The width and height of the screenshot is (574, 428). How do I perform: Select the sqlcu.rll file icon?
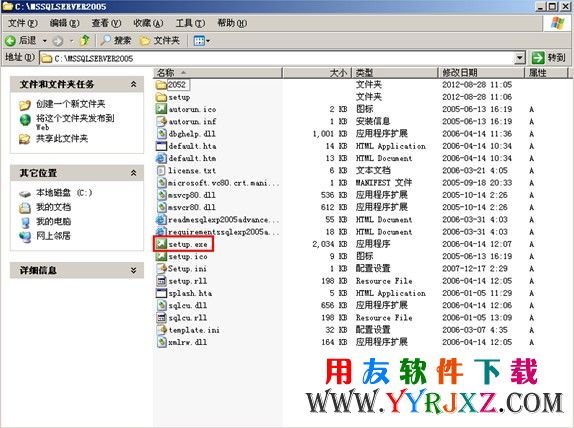(x=161, y=317)
